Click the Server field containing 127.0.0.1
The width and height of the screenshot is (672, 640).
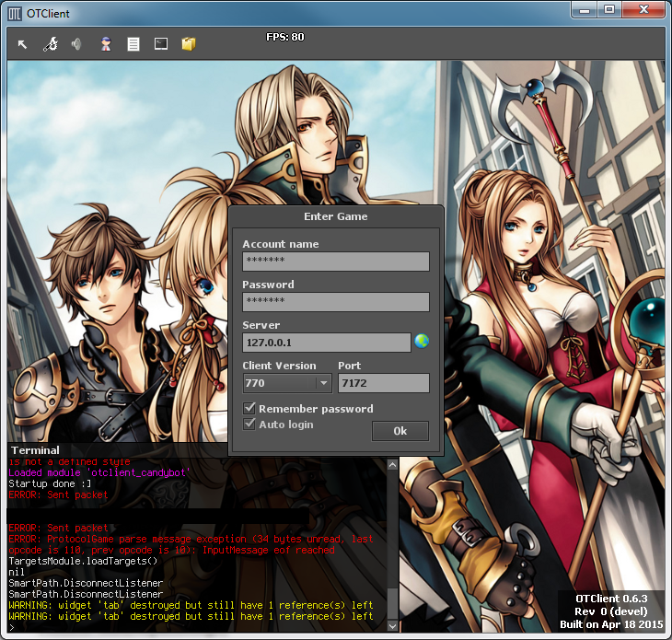click(327, 343)
